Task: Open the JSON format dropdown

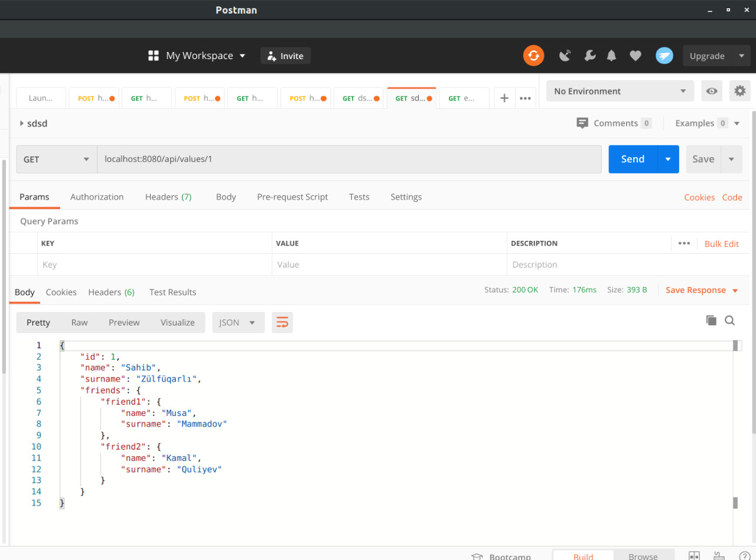Action: 238,323
